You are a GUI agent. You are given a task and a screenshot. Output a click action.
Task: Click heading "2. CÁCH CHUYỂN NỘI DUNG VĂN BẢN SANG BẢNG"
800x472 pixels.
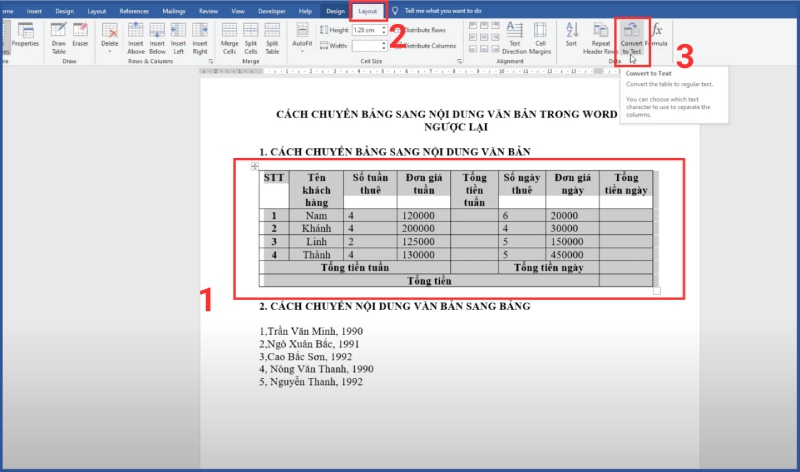395,306
